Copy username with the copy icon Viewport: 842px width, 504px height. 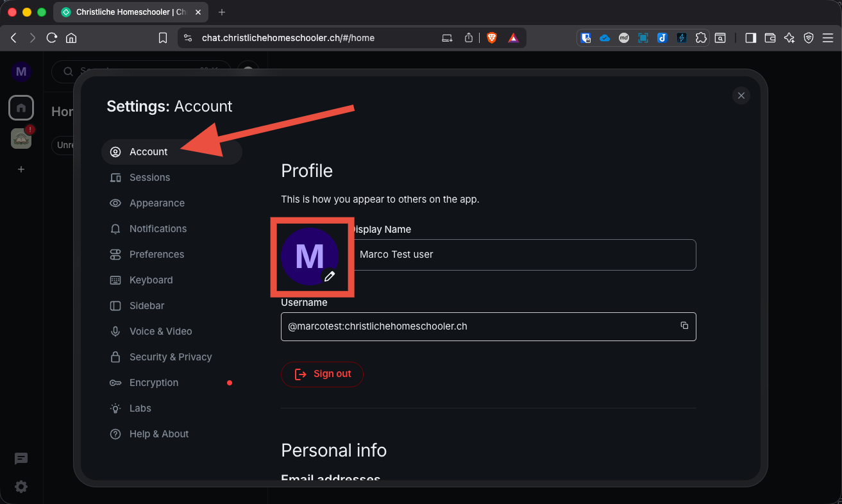pyautogui.click(x=684, y=326)
